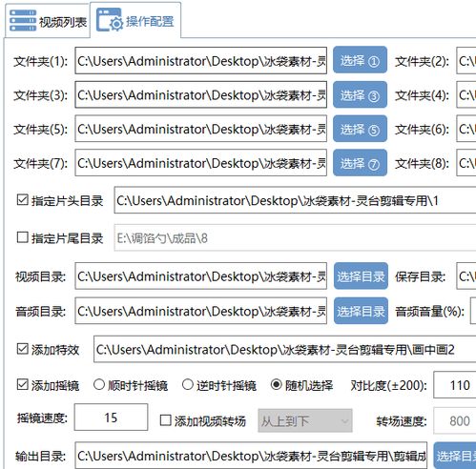The width and height of the screenshot is (476, 469).
Task: Click the 摇镜速度 field showing 15
Action: [x=111, y=418]
